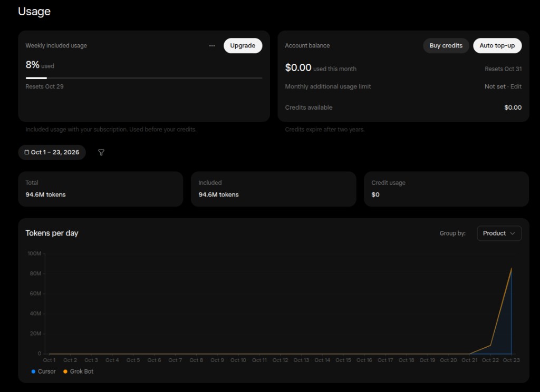Screen dimensions: 540x392
Task: Click the Oct 17 axis label
Action: pyautogui.click(x=385, y=360)
